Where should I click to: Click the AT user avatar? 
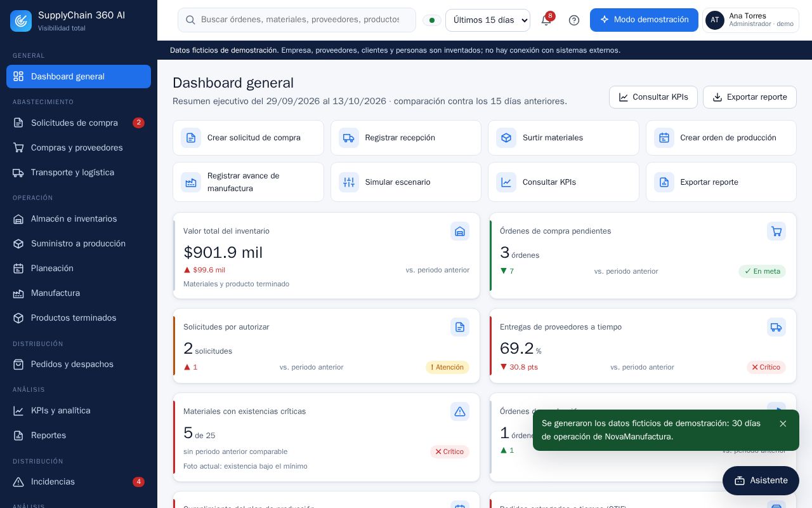coord(715,20)
